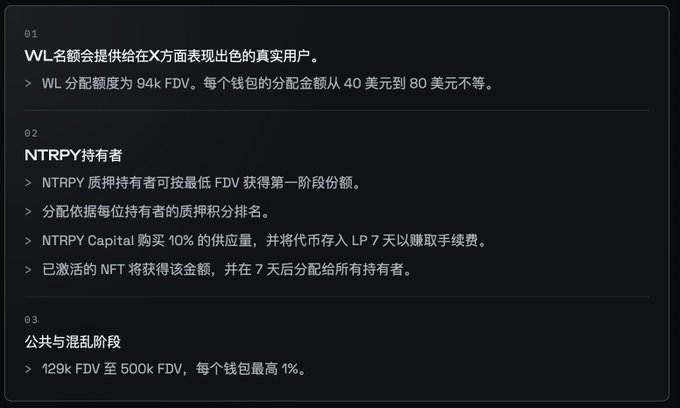Select the 129k FDV 至 500k FDV line
This screenshot has height=408, width=680.
(x=174, y=369)
